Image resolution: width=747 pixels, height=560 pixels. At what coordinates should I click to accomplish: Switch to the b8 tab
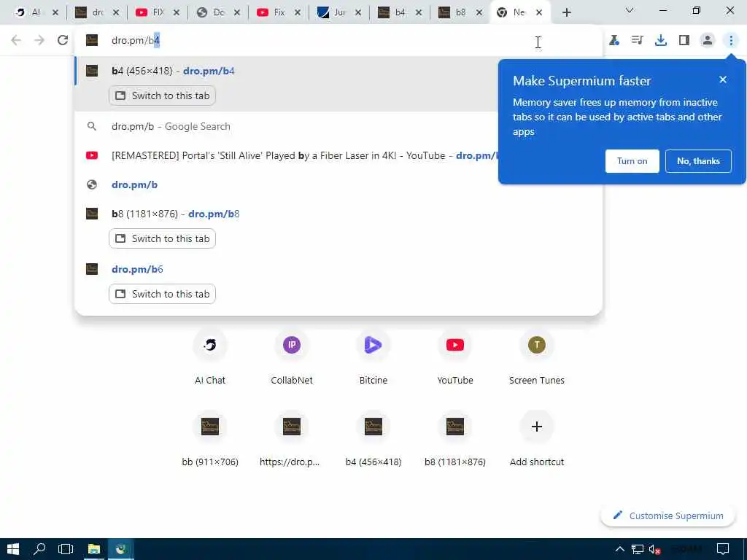454,12
